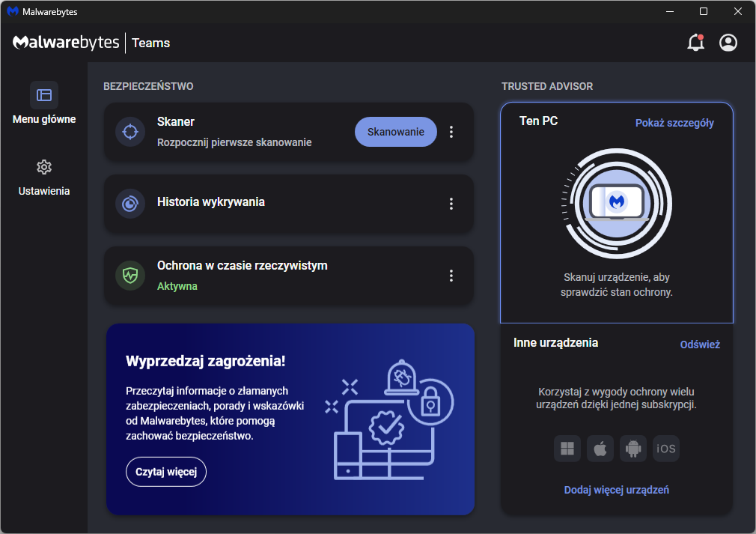Click Dodaj więcej urządzeń link
The image size is (756, 534).
point(617,490)
